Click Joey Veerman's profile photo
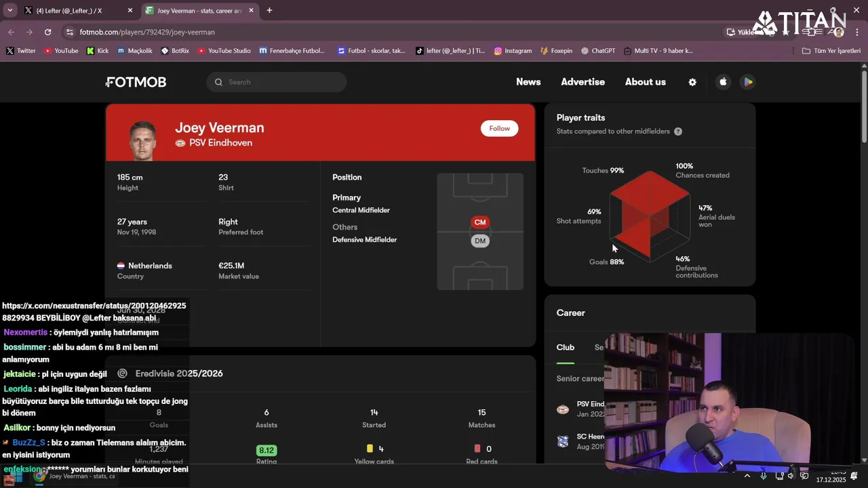Viewport: 868px width, 488px height. click(142, 140)
